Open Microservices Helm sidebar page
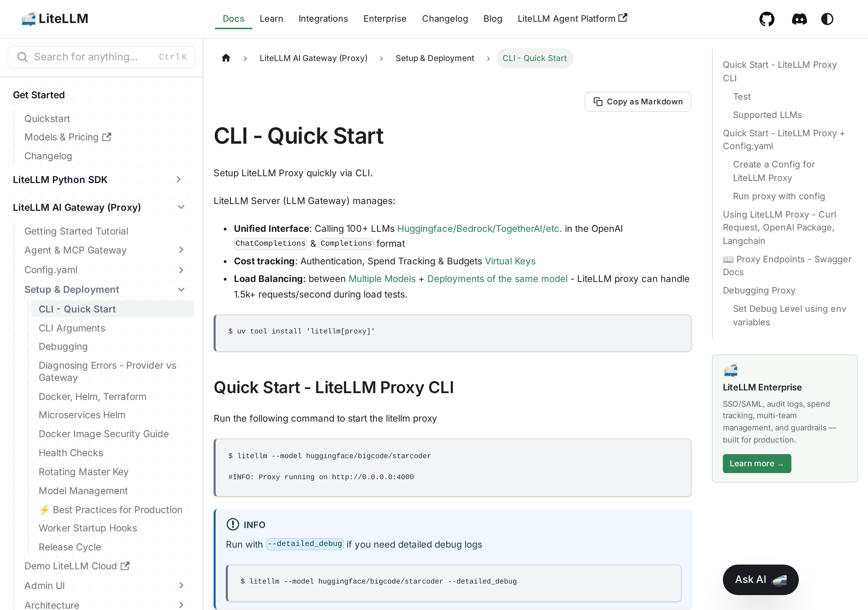 click(82, 414)
